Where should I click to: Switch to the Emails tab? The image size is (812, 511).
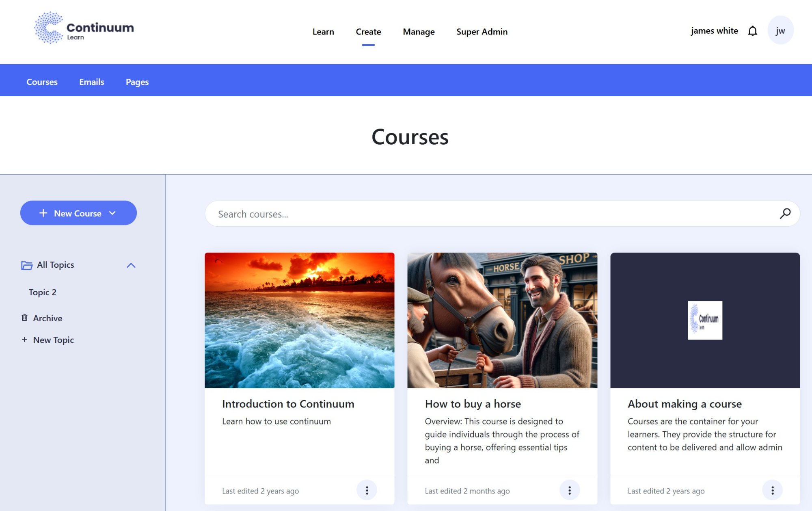click(91, 82)
